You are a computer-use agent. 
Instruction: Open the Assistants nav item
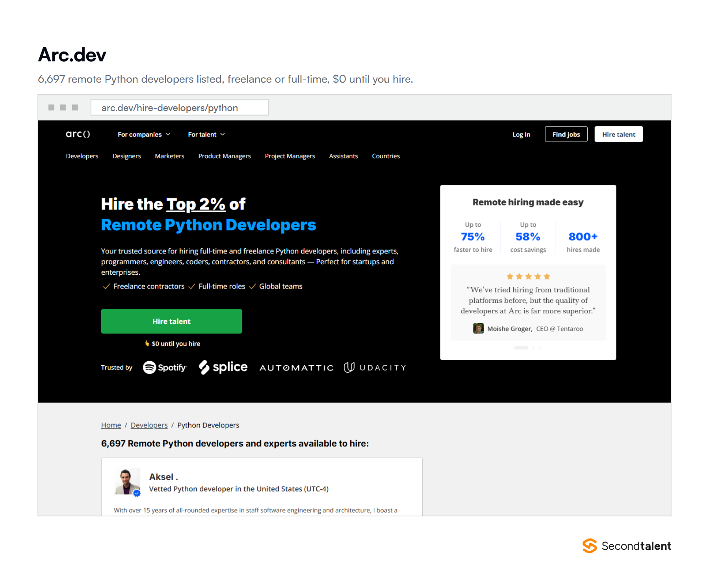(x=343, y=156)
